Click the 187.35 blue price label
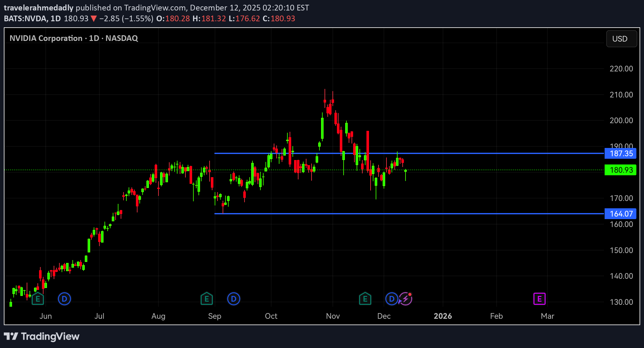Viewport: 644px width, 348px height. click(621, 154)
